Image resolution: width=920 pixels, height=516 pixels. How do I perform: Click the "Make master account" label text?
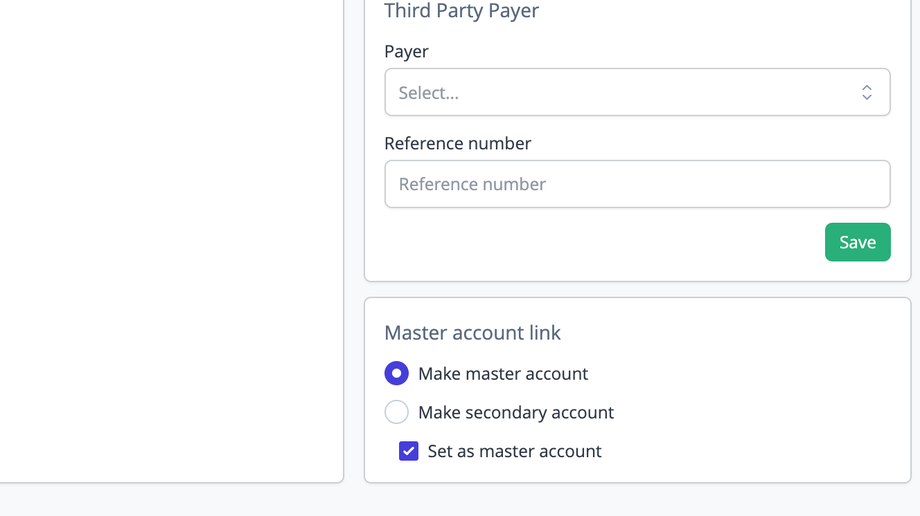pos(503,374)
